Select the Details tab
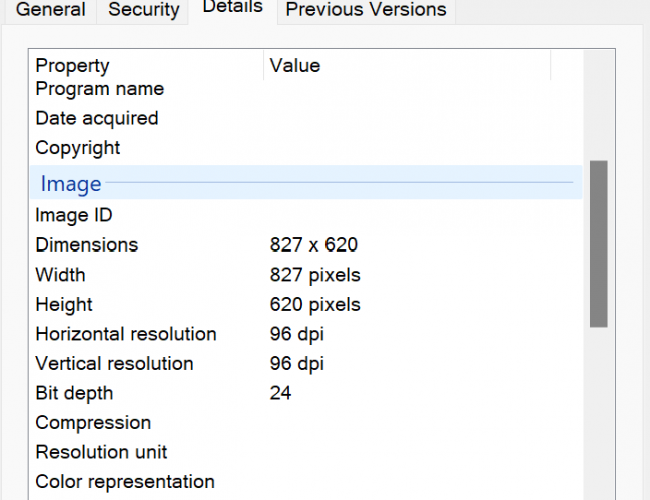650x500 pixels. point(232,8)
